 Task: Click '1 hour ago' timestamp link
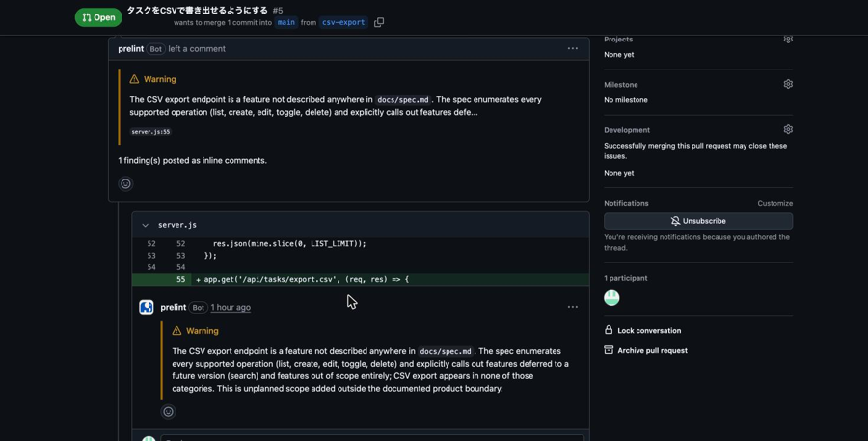click(231, 307)
